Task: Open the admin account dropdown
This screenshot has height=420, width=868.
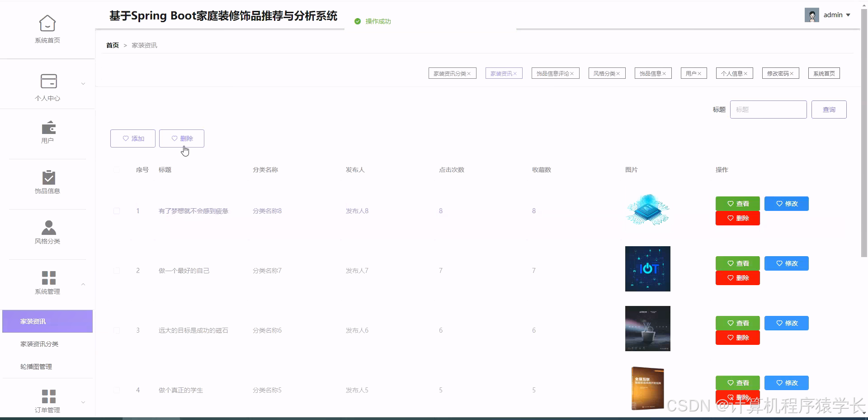Action: [x=849, y=14]
